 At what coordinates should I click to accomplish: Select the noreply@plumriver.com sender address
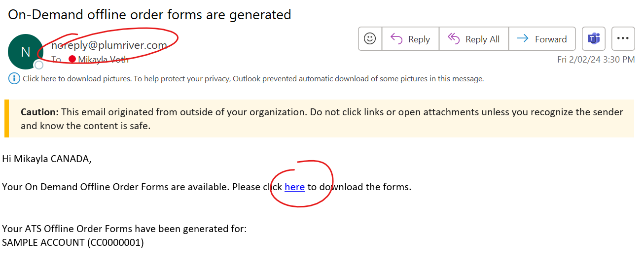109,45
